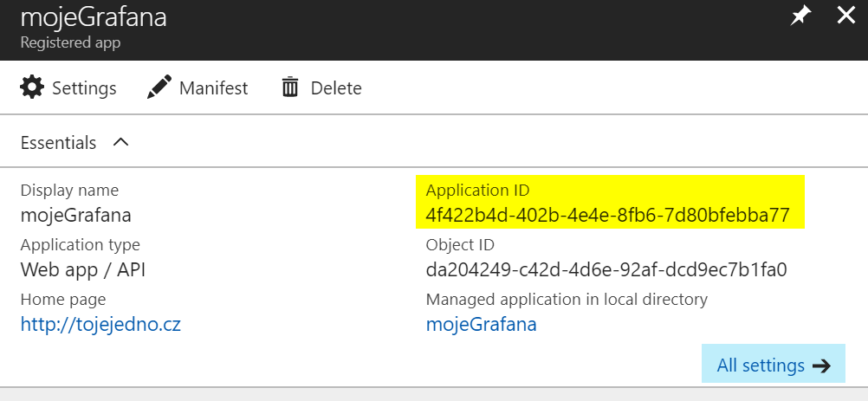Click the highlighted Application ID value
Image resolution: width=868 pixels, height=401 pixels.
point(608,215)
